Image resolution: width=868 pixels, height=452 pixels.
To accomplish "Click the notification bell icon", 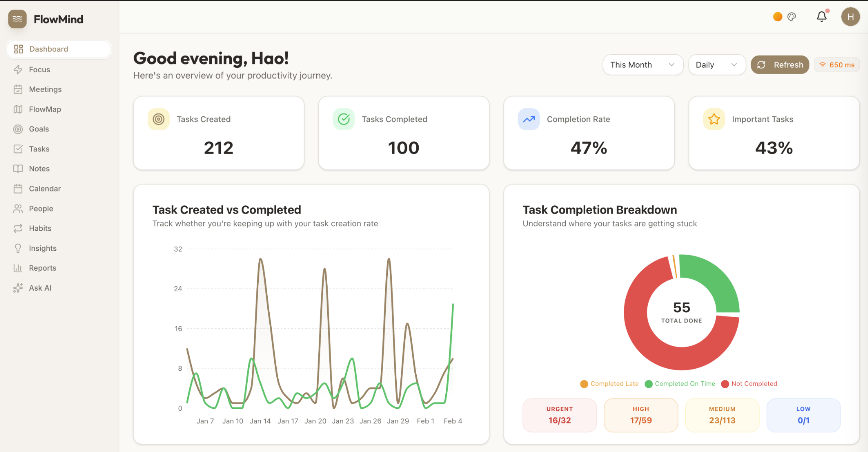I will [821, 17].
